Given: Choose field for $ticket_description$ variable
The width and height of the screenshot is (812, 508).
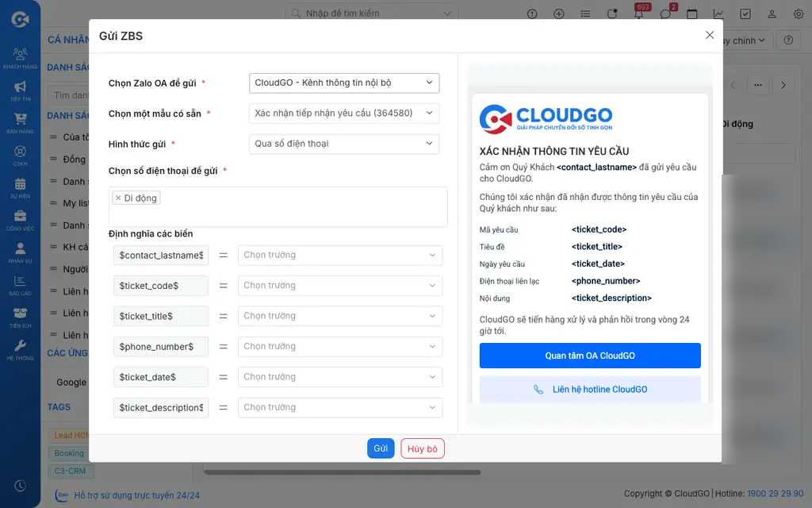Looking at the screenshot, I should 340,407.
